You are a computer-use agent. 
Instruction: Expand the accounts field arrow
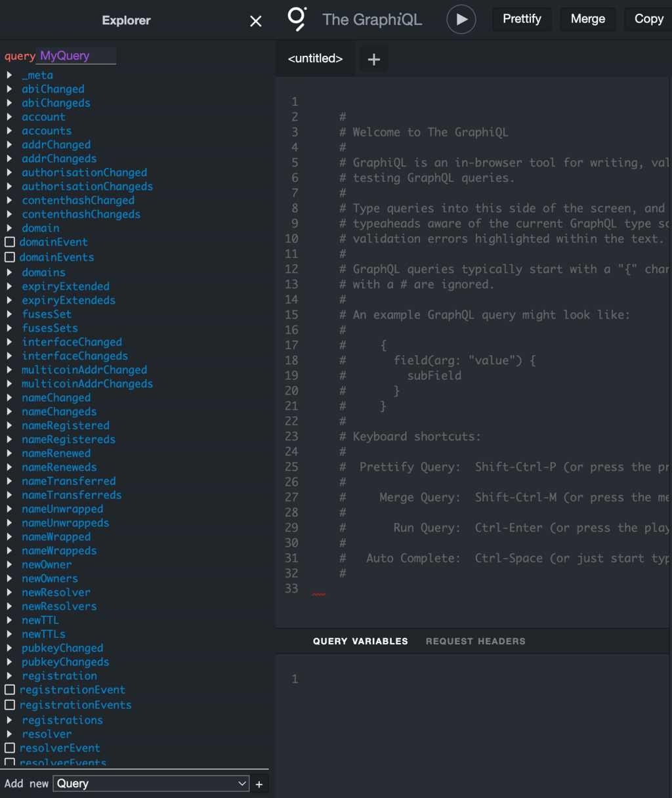(9, 131)
